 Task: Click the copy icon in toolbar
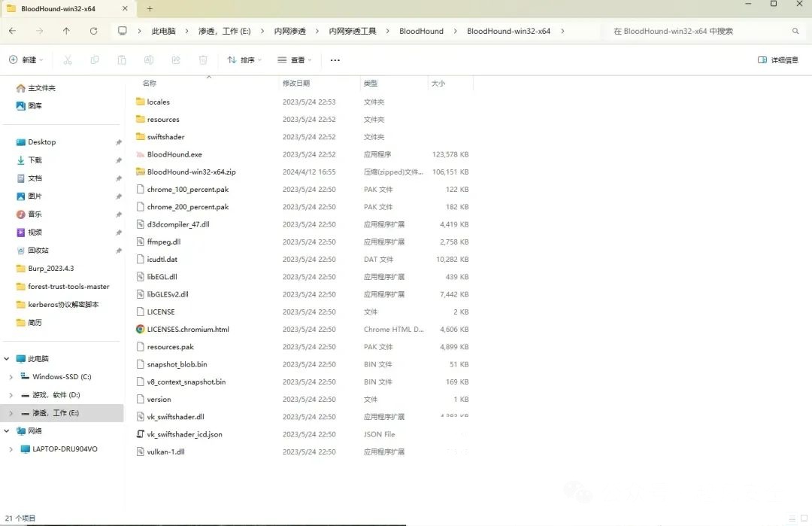pos(94,60)
